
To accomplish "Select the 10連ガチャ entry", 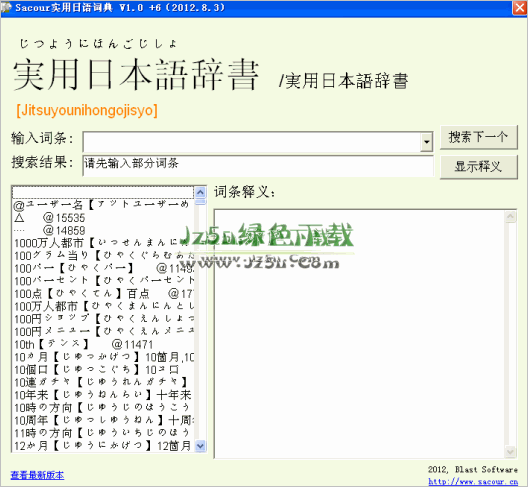I will coord(103,383).
